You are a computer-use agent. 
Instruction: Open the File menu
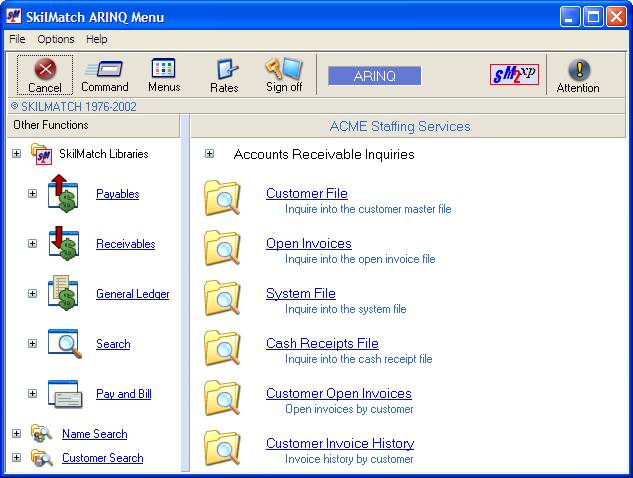[17, 39]
